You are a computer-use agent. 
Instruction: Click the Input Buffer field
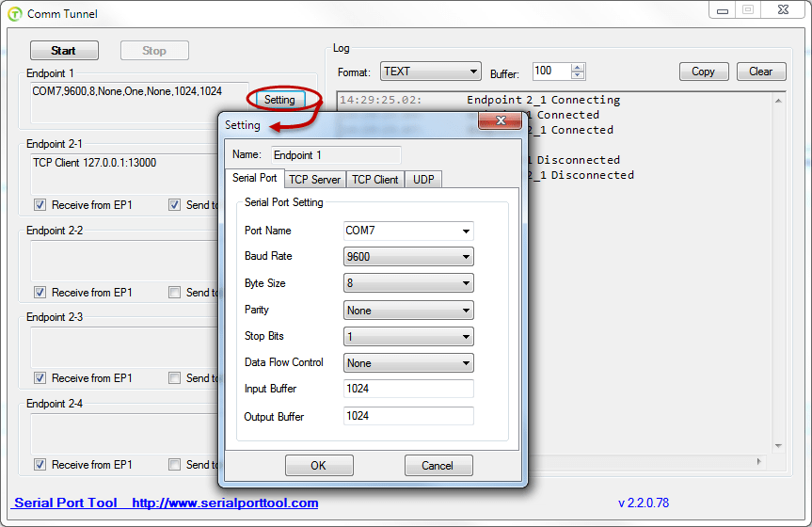click(408, 389)
